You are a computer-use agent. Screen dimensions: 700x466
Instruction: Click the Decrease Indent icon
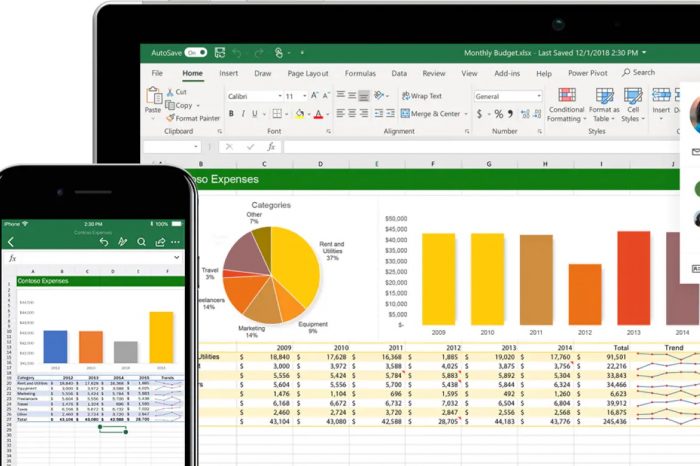coord(379,113)
